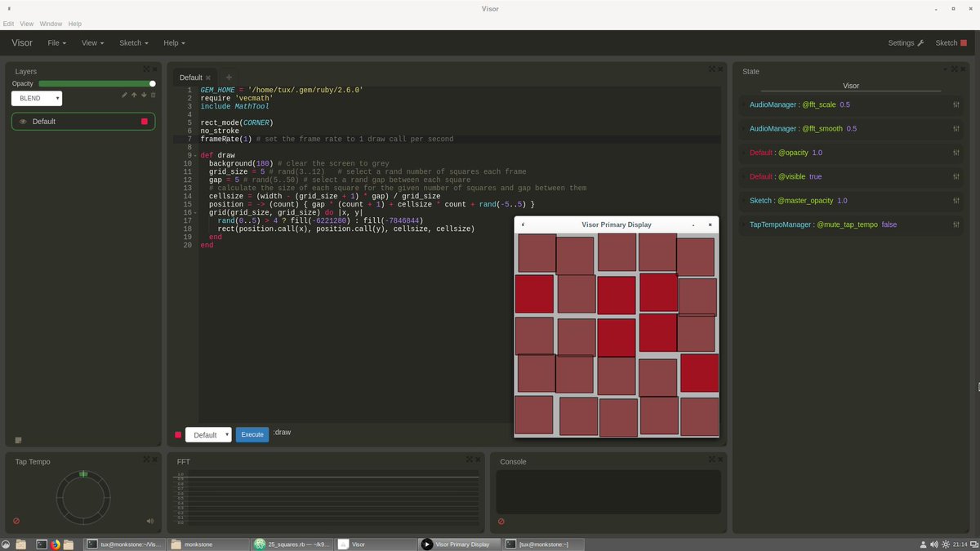The height and width of the screenshot is (551, 980).
Task: Adjust the layer Opacity slider
Action: tap(96, 83)
